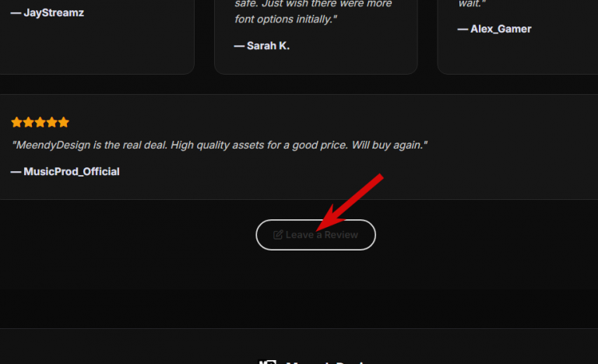
Task: Click the "Just wish there were more" review line
Action: pos(326,4)
